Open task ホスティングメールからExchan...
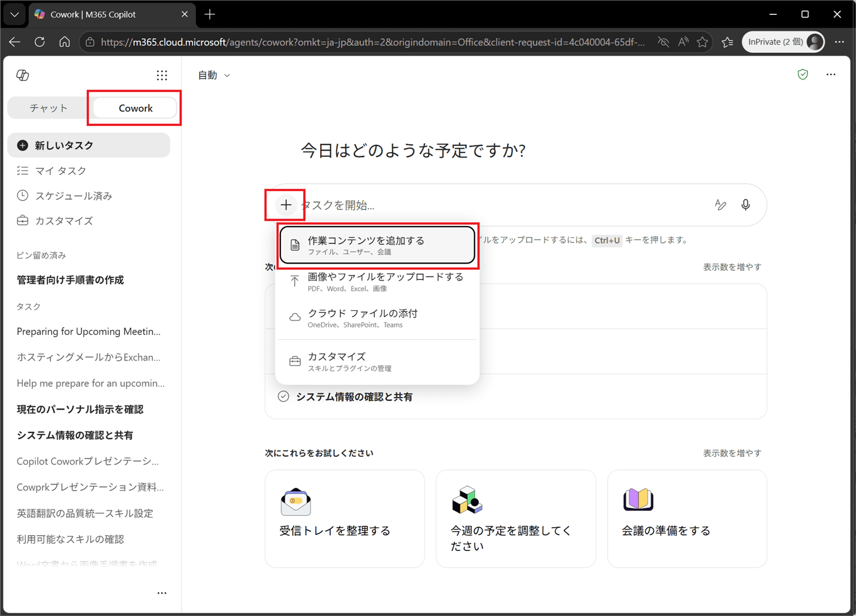 tap(89, 357)
